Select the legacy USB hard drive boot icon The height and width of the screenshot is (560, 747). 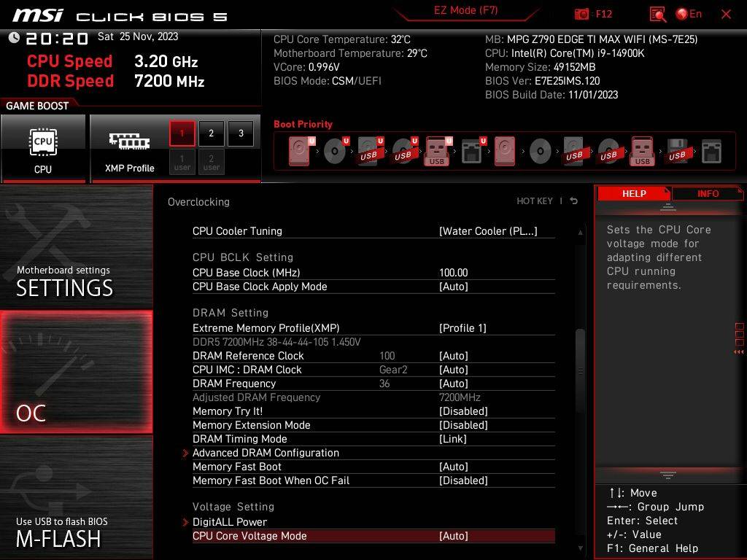[575, 151]
